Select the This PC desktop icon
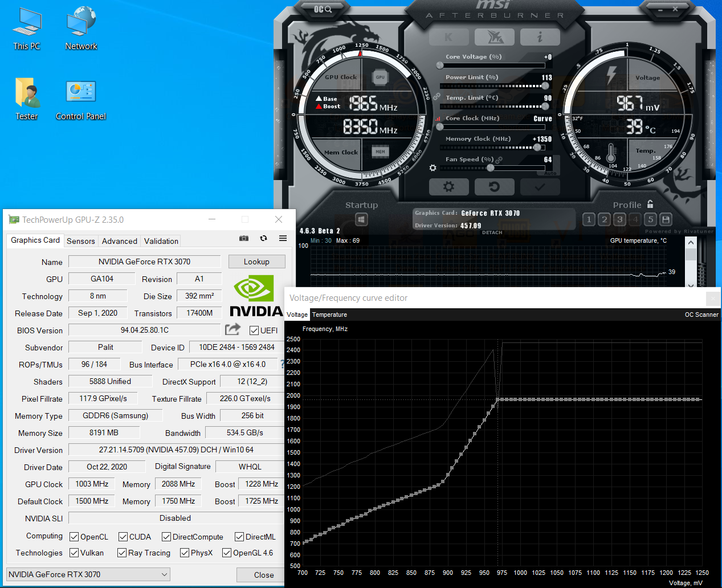Viewport: 722px width, 588px height. click(x=27, y=30)
